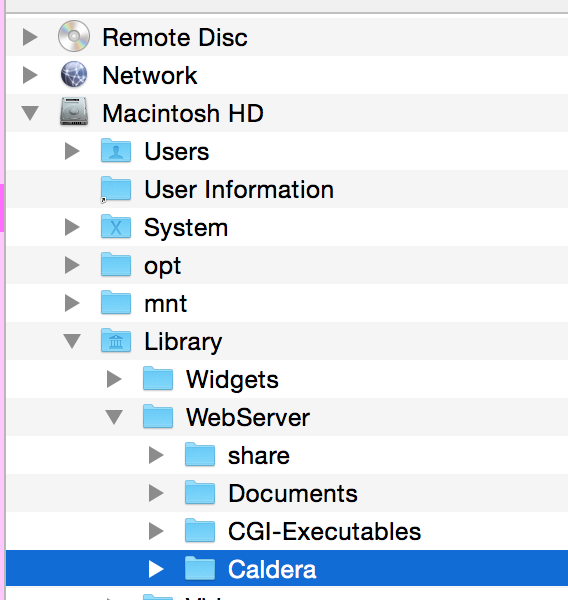Click the User Information alias folder icon
Viewport: 568px width, 600px height.
click(x=116, y=189)
